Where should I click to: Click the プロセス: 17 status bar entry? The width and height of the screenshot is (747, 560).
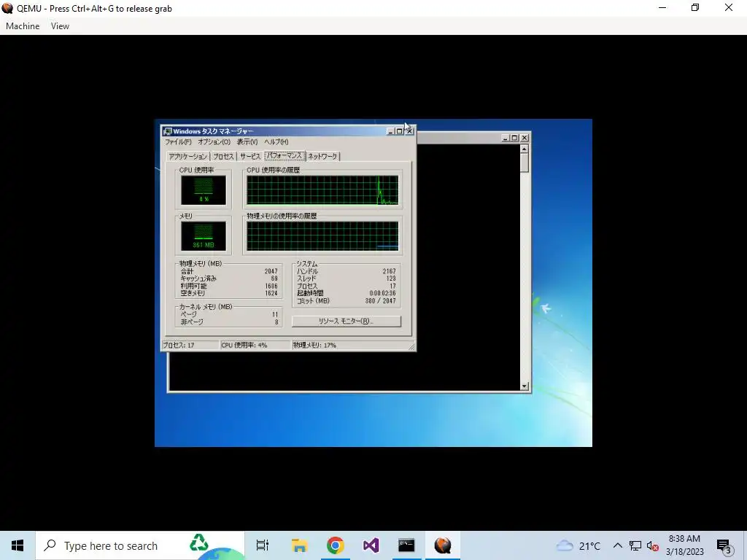click(x=190, y=345)
